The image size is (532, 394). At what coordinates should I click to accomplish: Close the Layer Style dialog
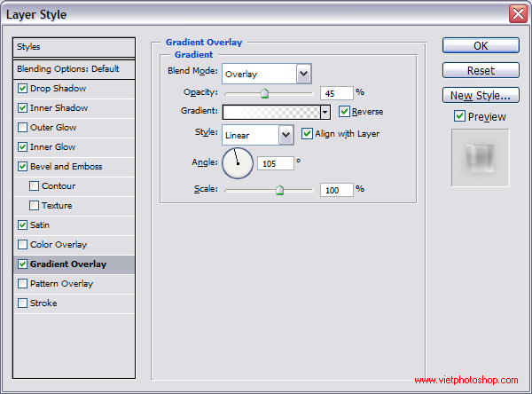click(517, 14)
